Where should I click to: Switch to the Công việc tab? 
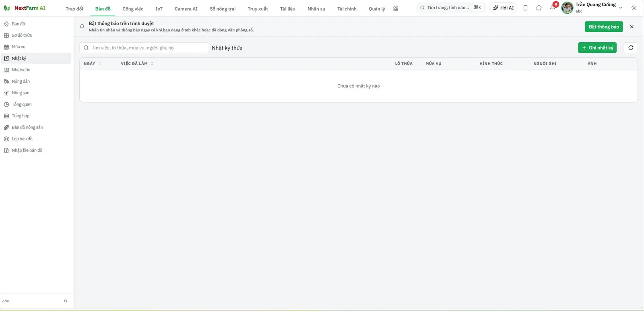[x=133, y=9]
